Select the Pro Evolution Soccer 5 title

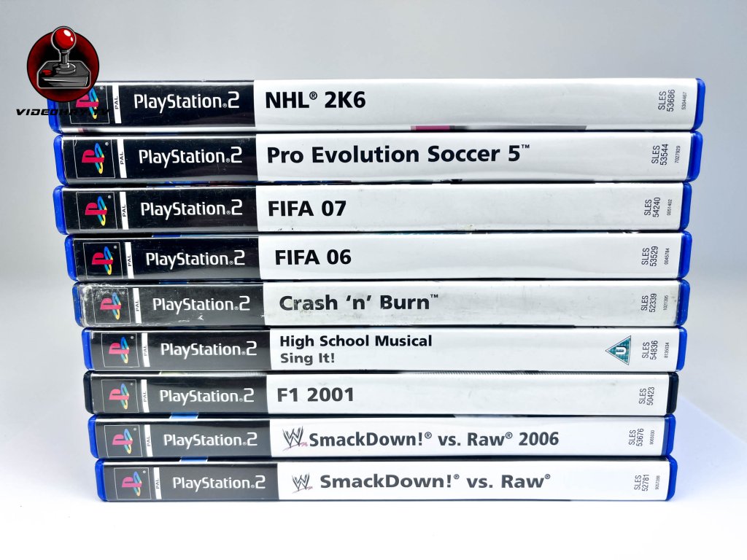pyautogui.click(x=398, y=155)
